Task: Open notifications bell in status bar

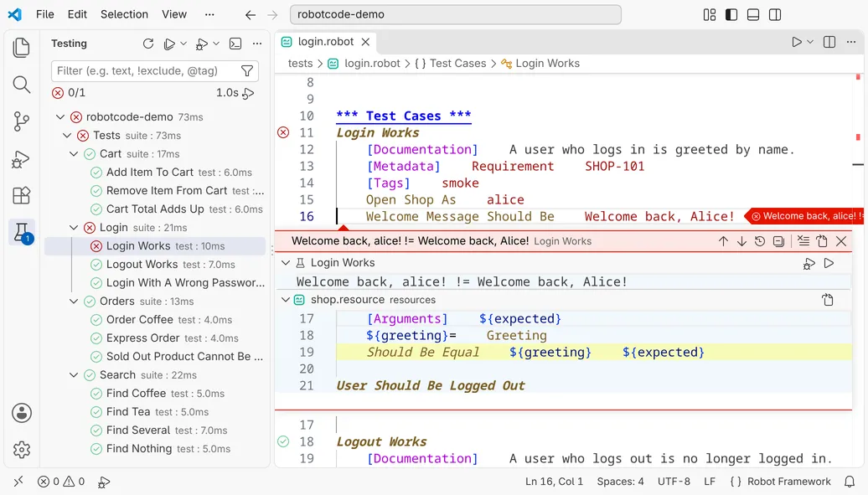Action: point(850,481)
